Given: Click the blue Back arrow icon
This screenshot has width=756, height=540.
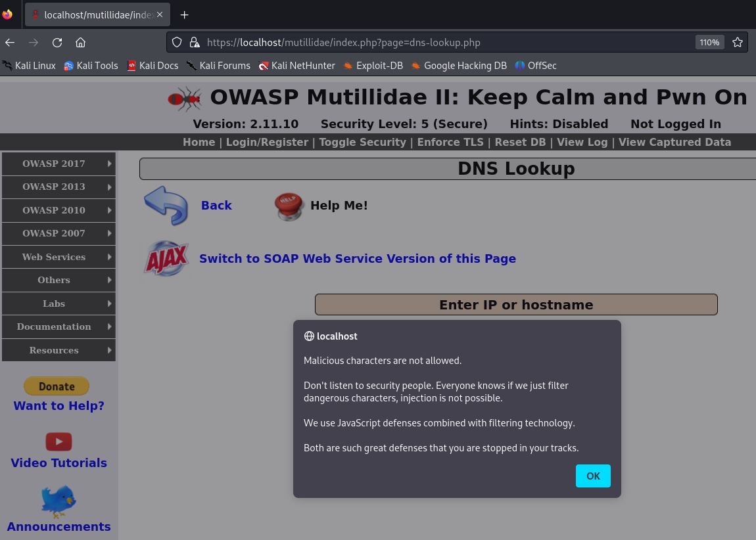Looking at the screenshot, I should 166,206.
